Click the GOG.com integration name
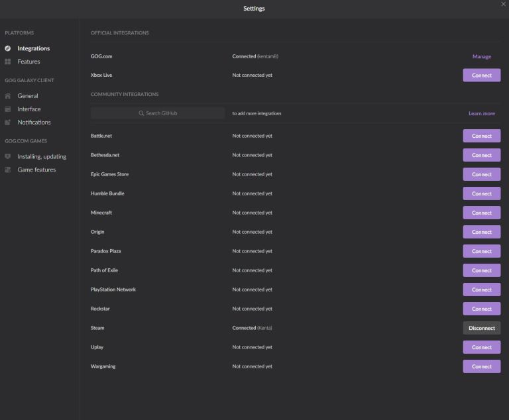Image resolution: width=509 pixels, height=420 pixels. coord(101,56)
